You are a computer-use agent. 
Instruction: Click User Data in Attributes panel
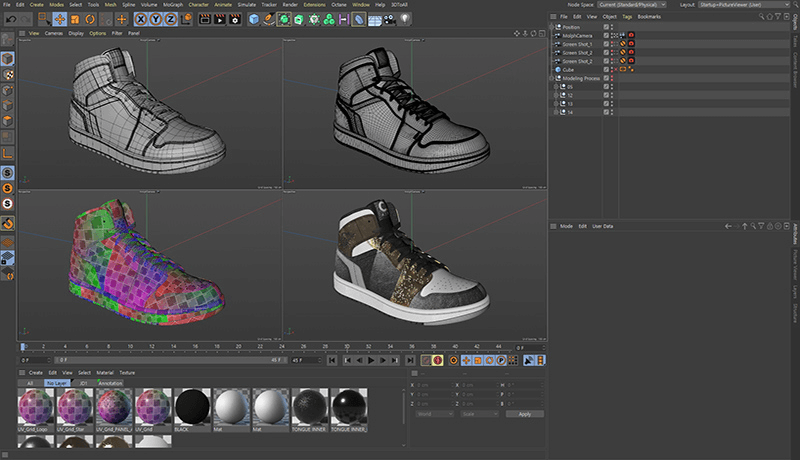[603, 226]
